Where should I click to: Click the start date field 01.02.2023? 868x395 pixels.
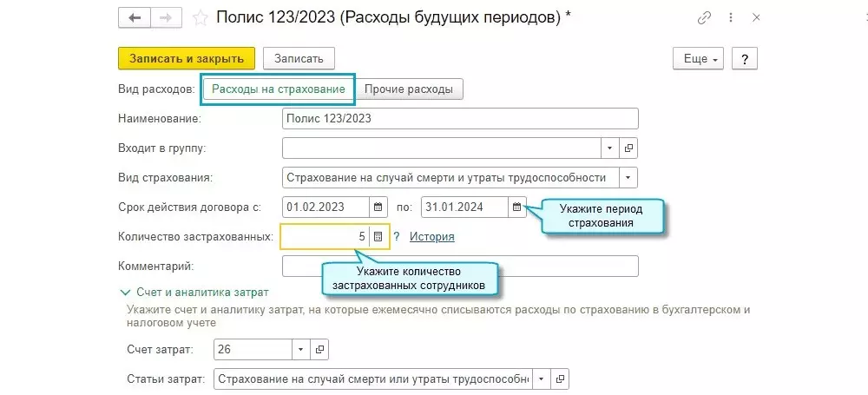tap(326, 207)
